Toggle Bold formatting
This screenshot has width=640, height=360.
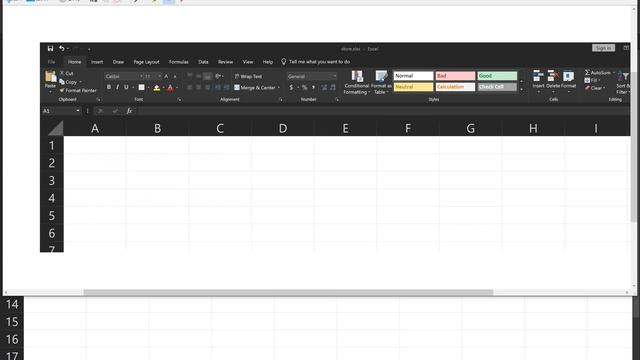(109, 87)
